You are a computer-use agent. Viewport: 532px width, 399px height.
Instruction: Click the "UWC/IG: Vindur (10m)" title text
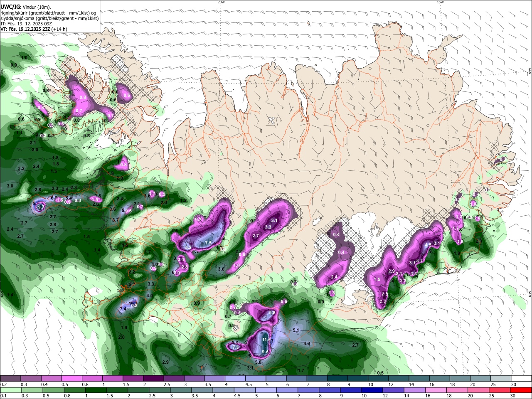[26, 7]
